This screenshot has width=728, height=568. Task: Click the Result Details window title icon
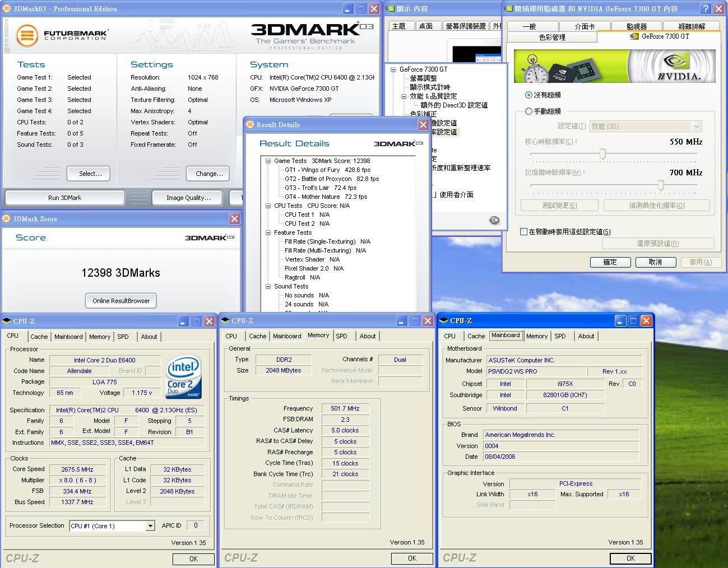(x=251, y=124)
